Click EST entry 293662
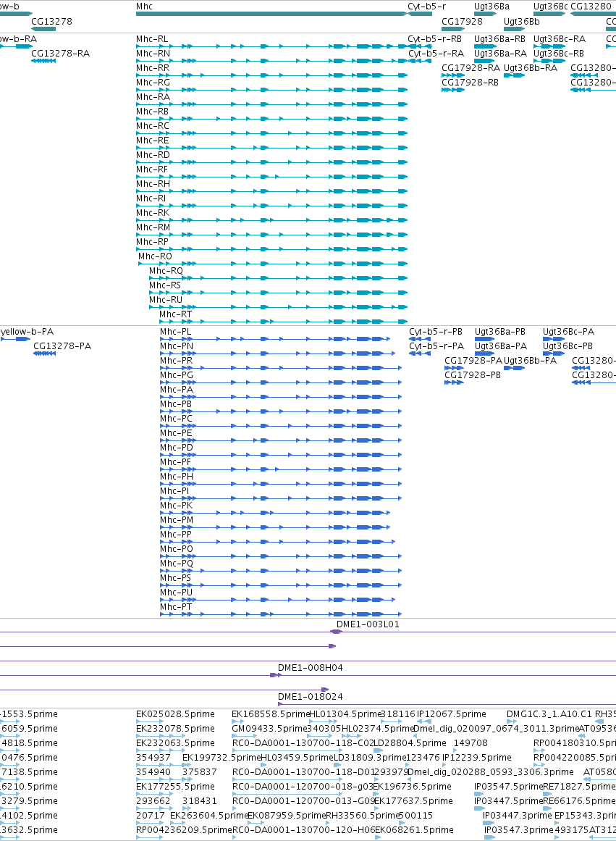Screen dimensions: 616x841 click(153, 801)
